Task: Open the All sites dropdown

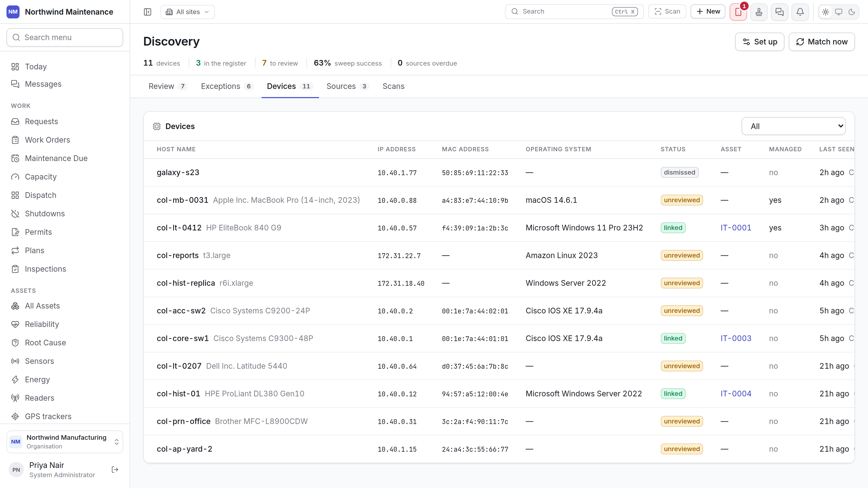Action: pyautogui.click(x=187, y=12)
